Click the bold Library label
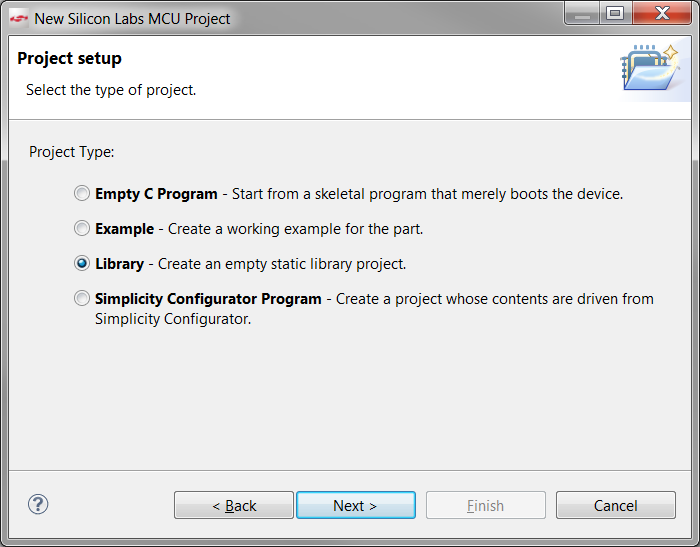 click(x=119, y=264)
